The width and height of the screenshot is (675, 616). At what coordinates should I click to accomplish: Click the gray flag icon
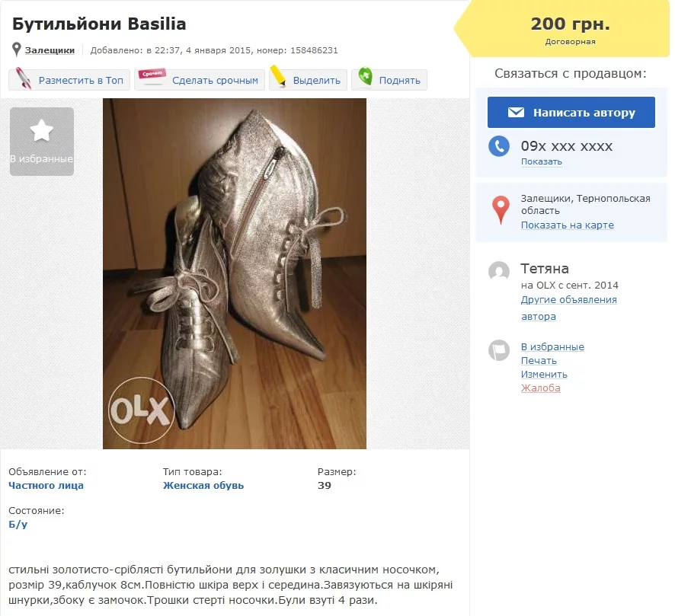point(499,349)
